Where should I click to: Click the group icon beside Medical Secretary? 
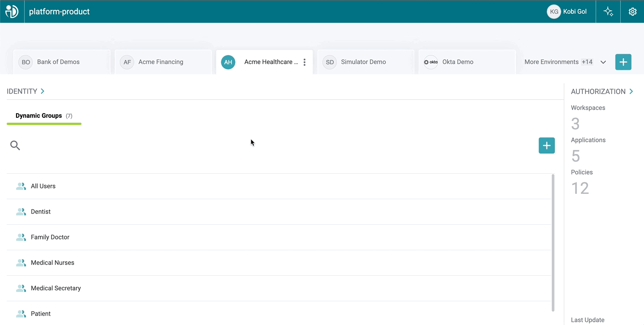coord(21,288)
